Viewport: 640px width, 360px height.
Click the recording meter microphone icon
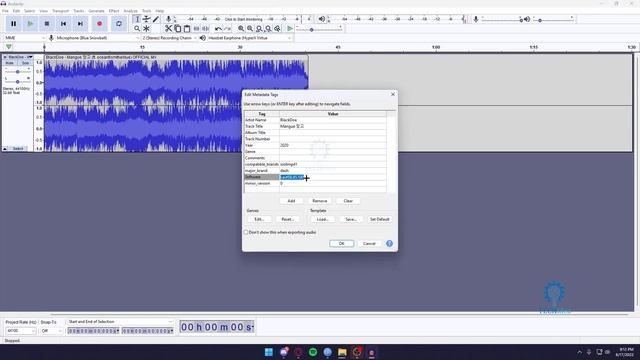[168, 19]
